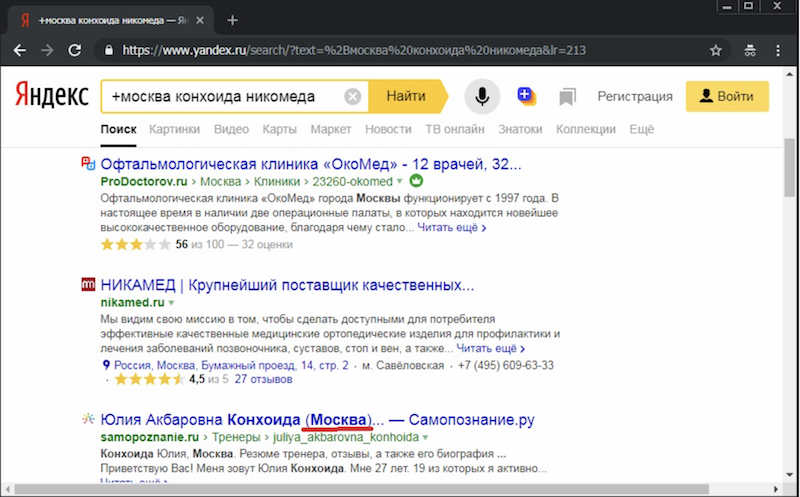Click the vertical scrollbar thumb
The width and height of the screenshot is (800, 497).
click(790, 166)
